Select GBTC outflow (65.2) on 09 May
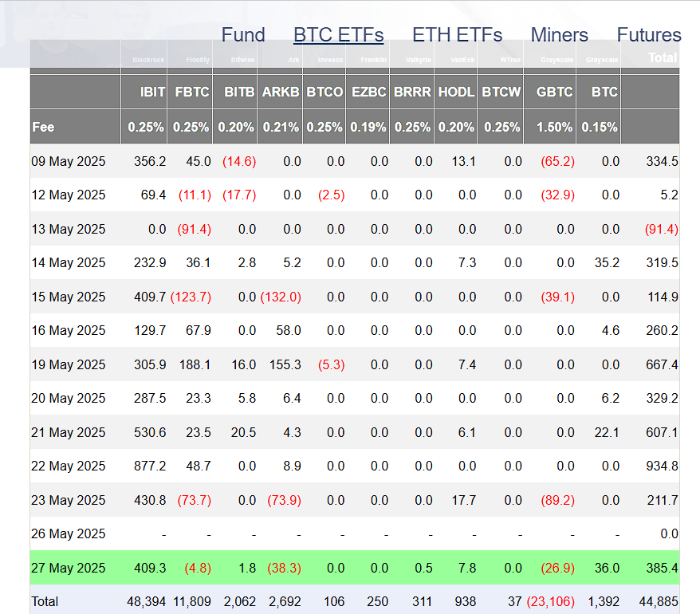Viewport: 700px width, 614px height. (557, 161)
